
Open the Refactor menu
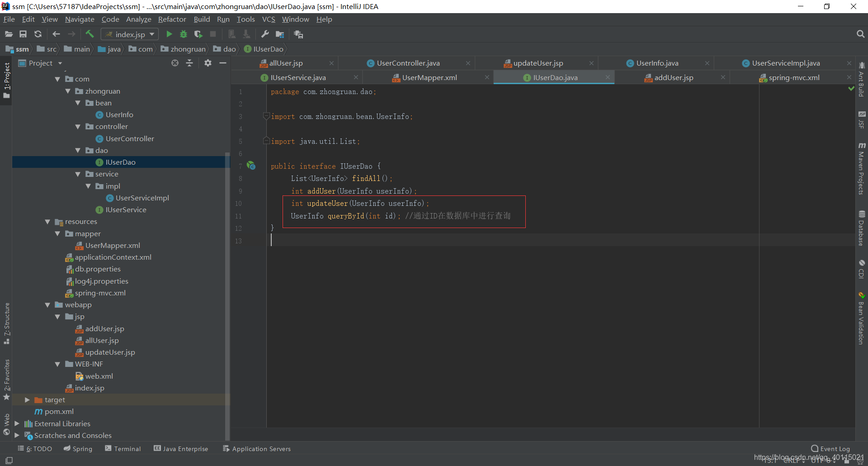[172, 19]
